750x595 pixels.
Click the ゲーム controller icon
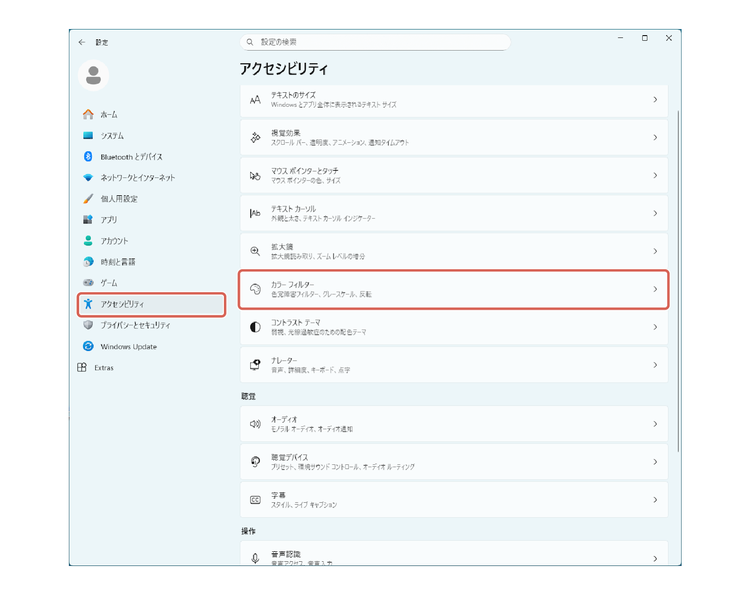[x=88, y=283]
